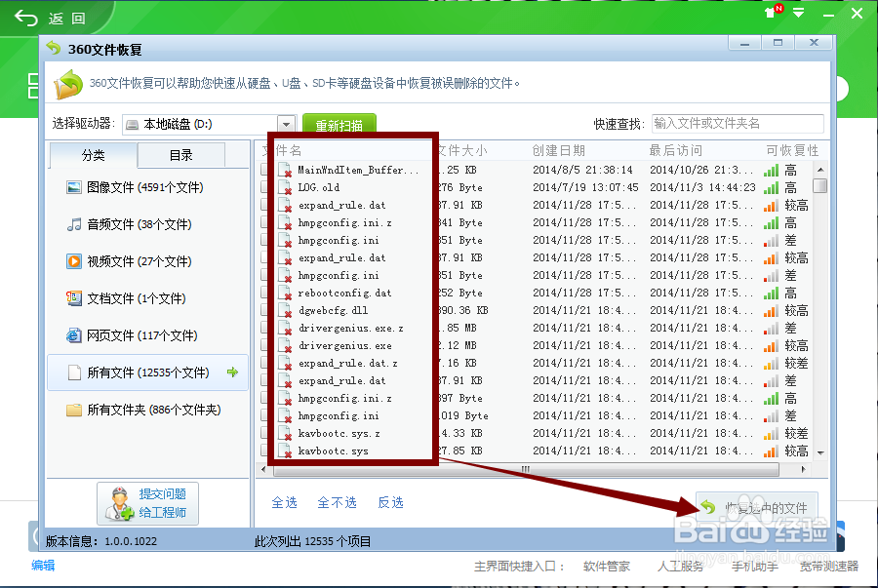Click the all folders category icon

74,411
